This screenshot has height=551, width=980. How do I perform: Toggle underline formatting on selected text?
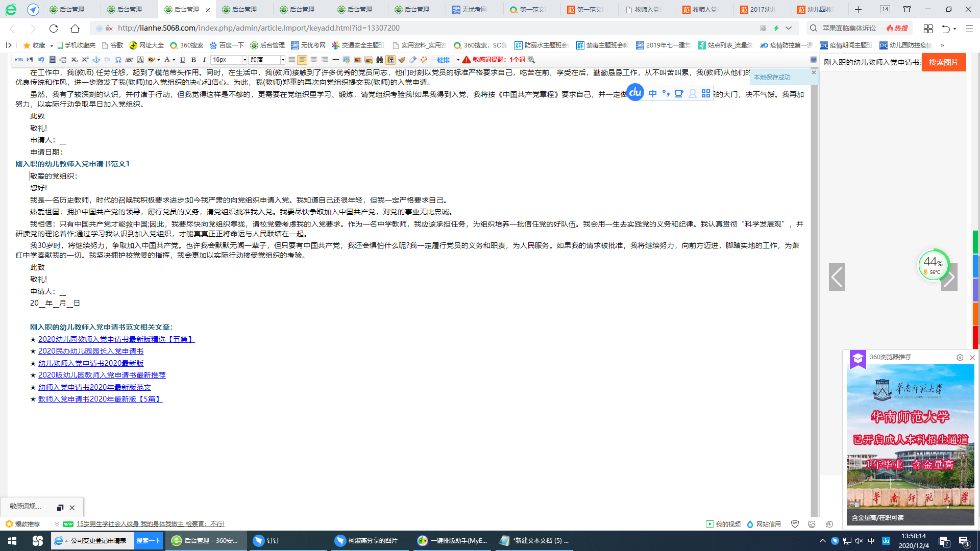click(x=183, y=60)
